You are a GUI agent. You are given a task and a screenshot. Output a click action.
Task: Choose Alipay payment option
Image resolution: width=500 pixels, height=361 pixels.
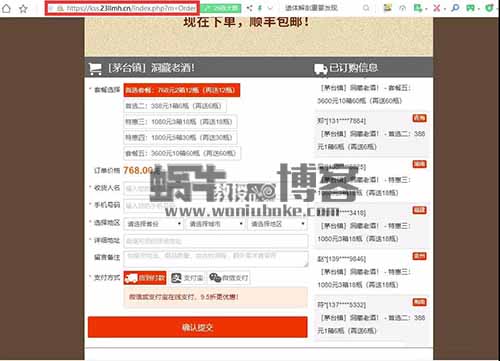coord(187,278)
